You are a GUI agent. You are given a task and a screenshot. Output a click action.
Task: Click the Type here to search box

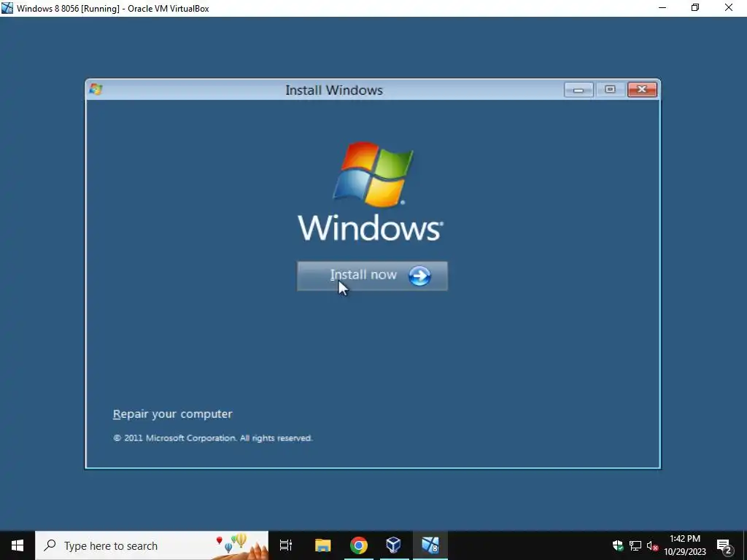click(x=152, y=545)
